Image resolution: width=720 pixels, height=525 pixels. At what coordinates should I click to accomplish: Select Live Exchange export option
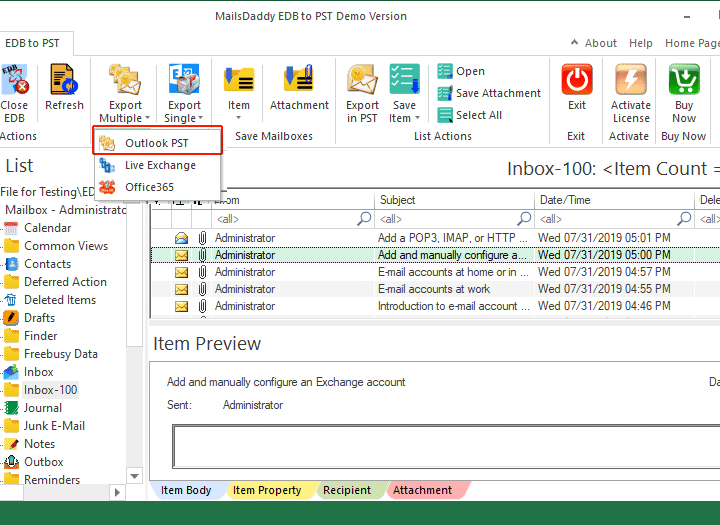[x=159, y=165]
